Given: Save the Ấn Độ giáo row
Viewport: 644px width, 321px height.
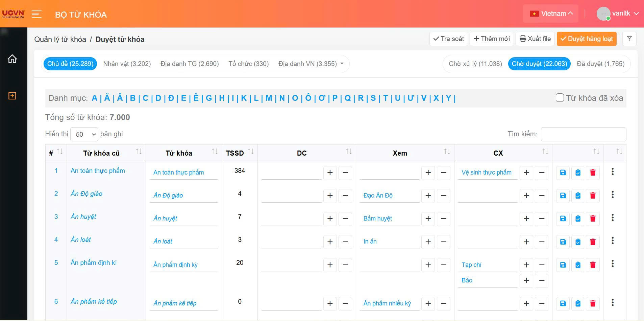Looking at the screenshot, I should pos(563,196).
